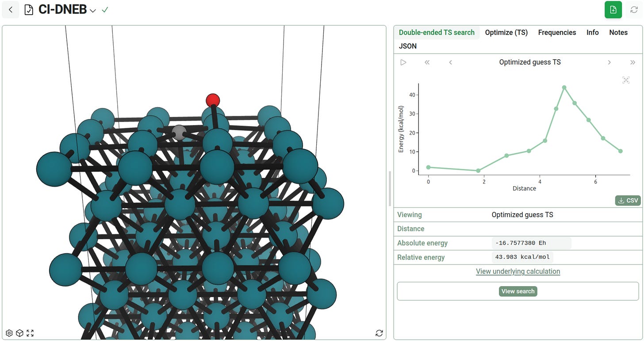Click the green completed checkmark status icon
The image size is (644, 341).
[105, 10]
